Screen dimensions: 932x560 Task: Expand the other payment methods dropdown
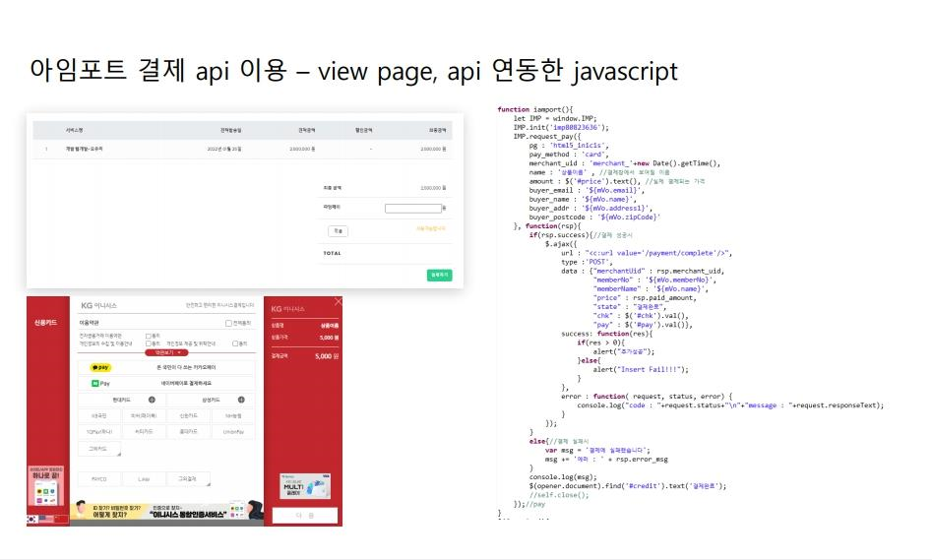(x=187, y=479)
